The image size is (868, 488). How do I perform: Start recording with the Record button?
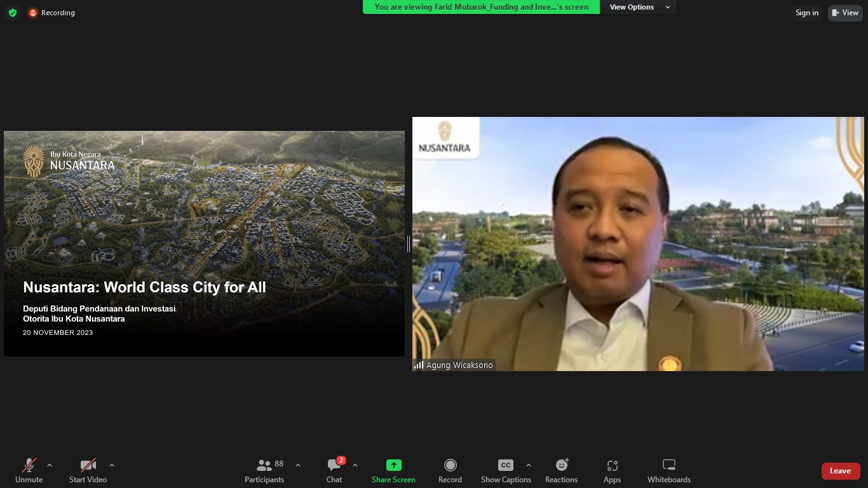tap(450, 471)
